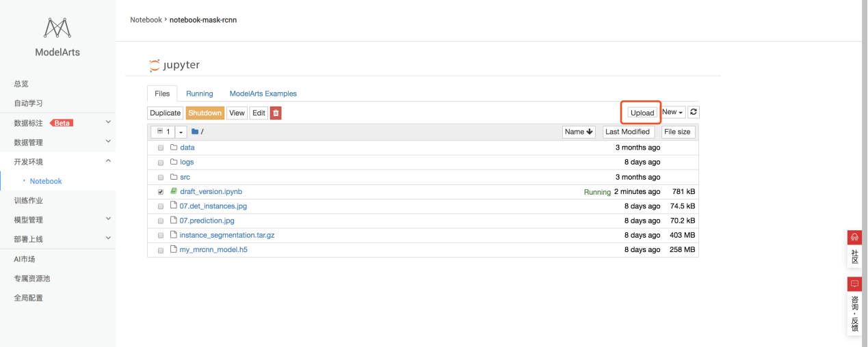
Task: Click the src folder icon
Action: (x=174, y=177)
